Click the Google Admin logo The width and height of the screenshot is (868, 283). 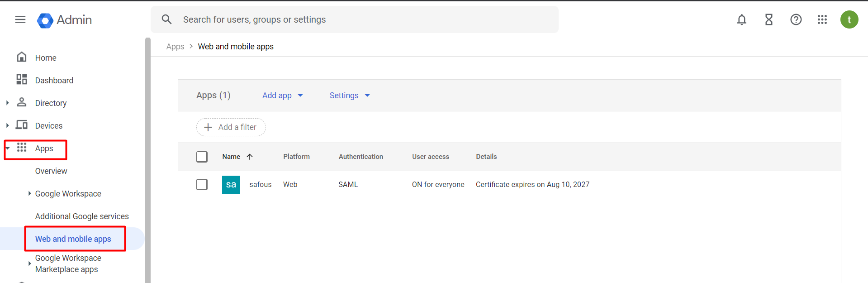tap(64, 20)
